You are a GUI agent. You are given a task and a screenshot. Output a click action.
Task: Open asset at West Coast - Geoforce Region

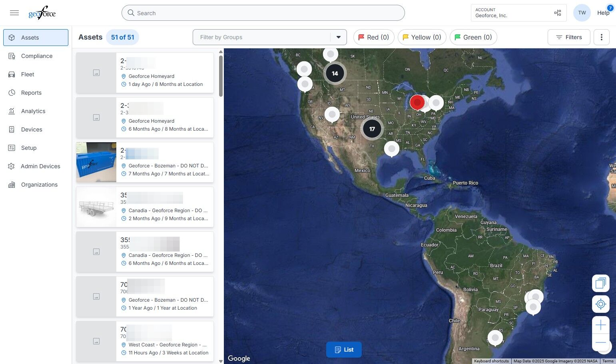[145, 342]
